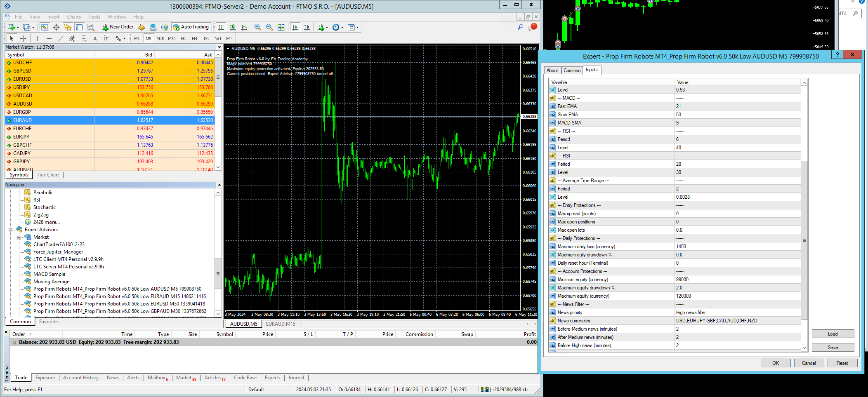This screenshot has height=397, width=868.
Task: Click the Market Watch vertical scrollbar thumb
Action: 218,77
